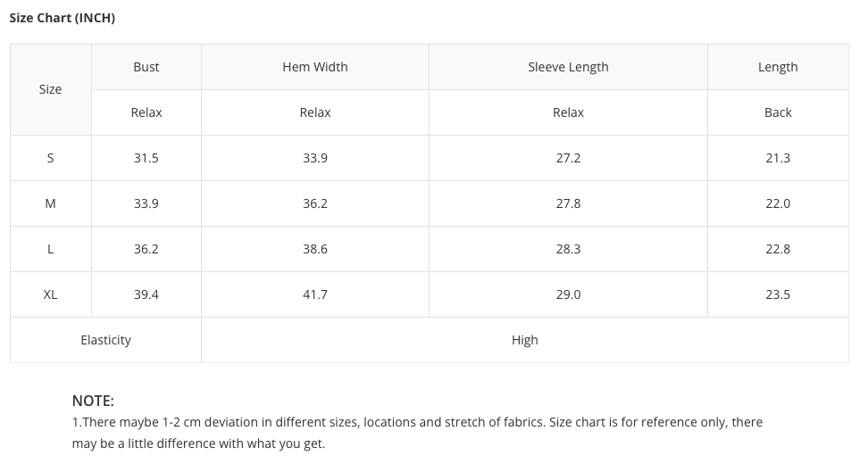The image size is (868, 464).
Task: Click the Sleeve Length column header
Action: pos(568,67)
